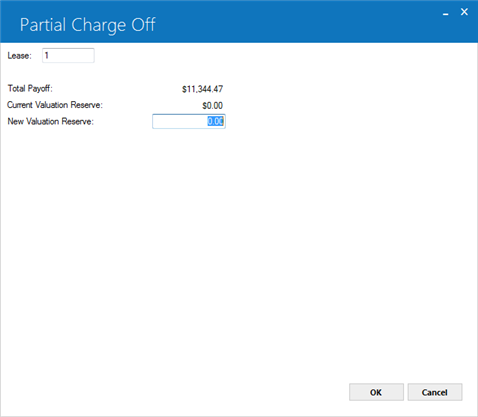Click the Lease number input field
478x417 pixels.
coord(68,55)
